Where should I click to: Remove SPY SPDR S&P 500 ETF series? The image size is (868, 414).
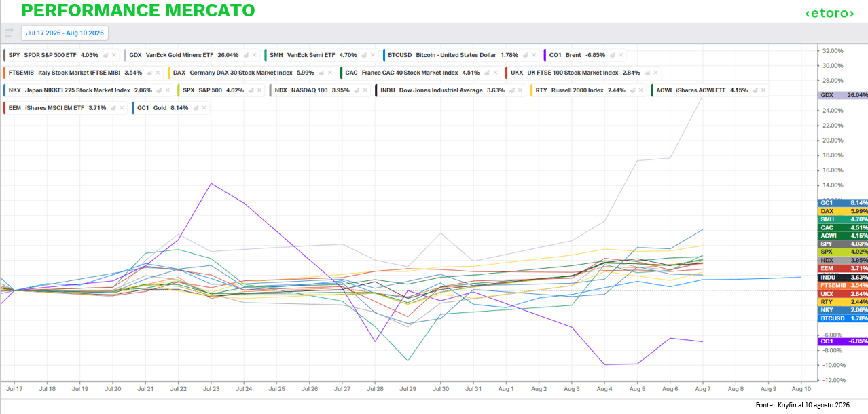tap(114, 55)
